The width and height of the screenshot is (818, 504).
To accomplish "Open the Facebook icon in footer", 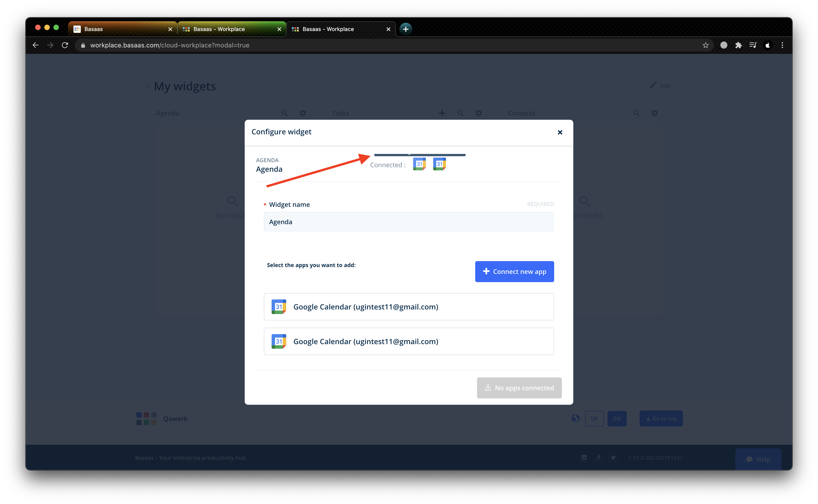I will (599, 457).
